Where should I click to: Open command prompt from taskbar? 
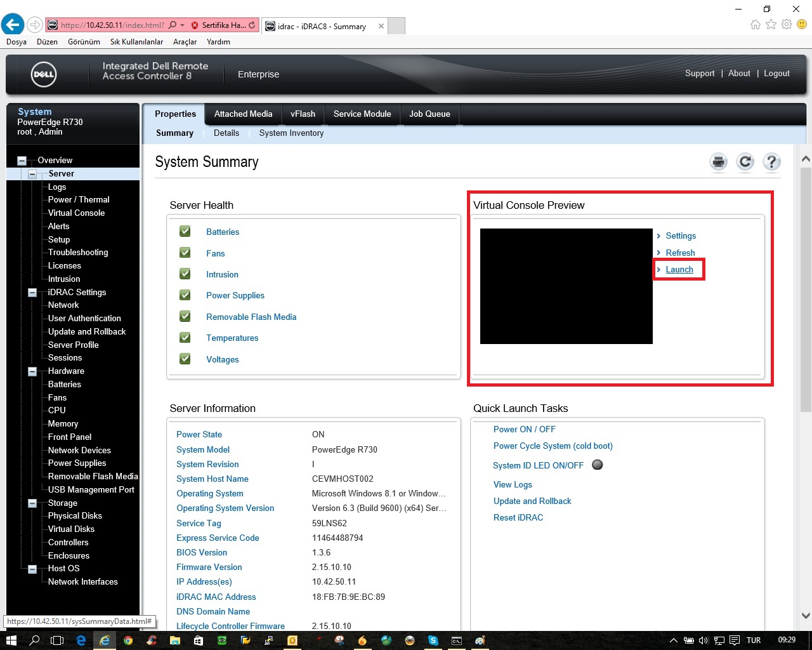tap(457, 640)
